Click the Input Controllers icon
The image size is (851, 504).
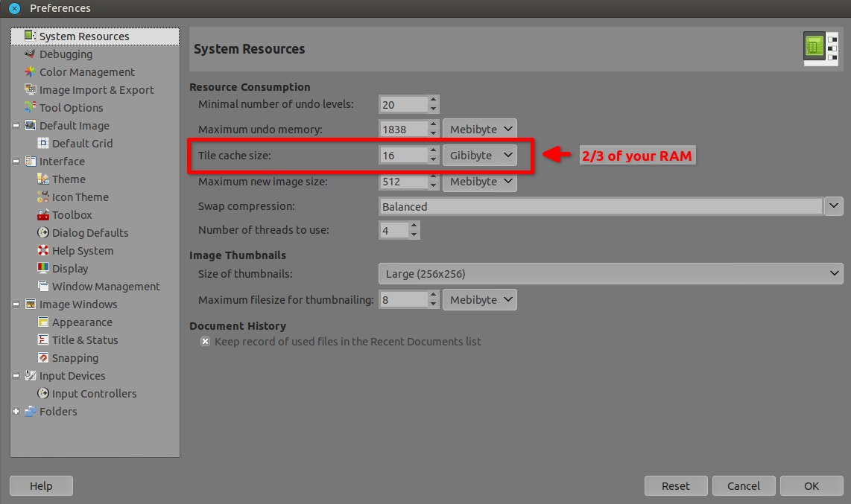coord(43,393)
